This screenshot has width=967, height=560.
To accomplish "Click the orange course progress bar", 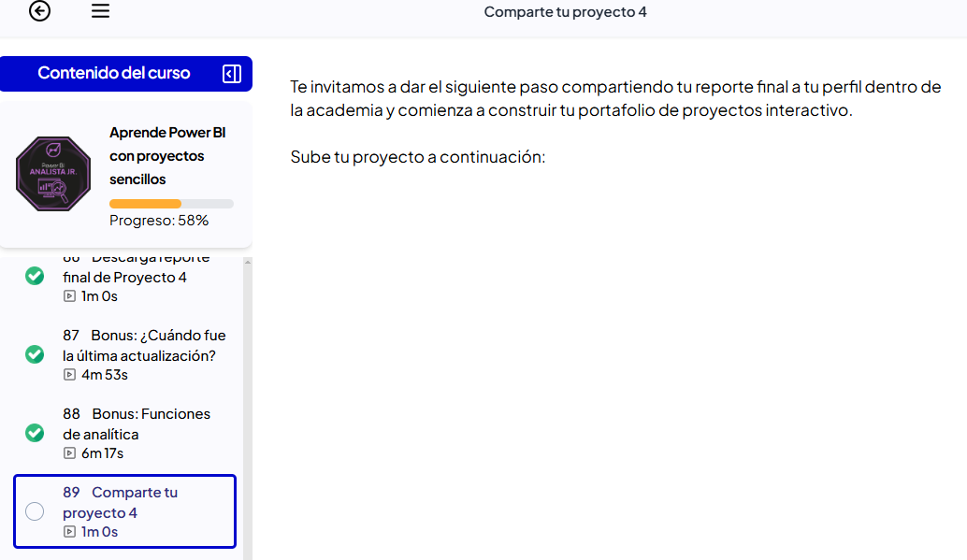I will coord(145,203).
